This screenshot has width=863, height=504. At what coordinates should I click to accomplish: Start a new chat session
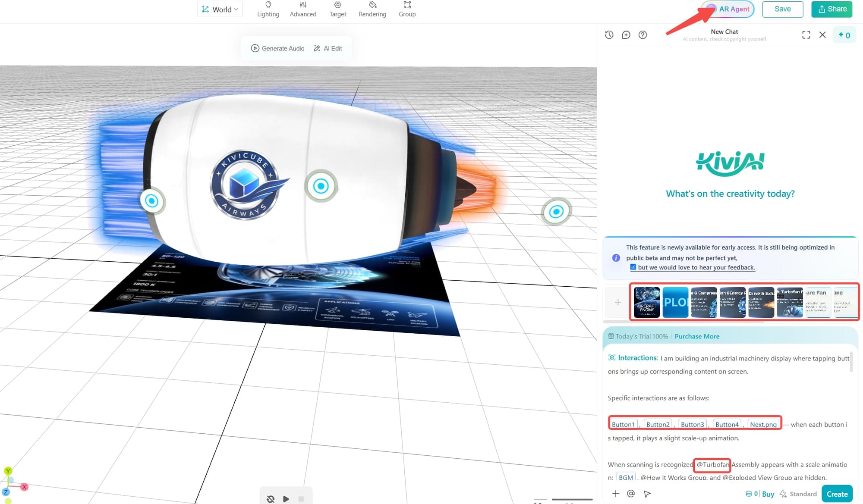pos(626,35)
